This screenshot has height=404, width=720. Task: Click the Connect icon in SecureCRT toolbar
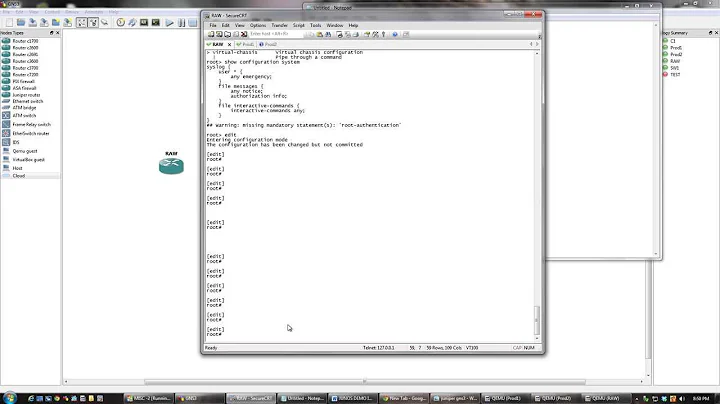[211, 34]
